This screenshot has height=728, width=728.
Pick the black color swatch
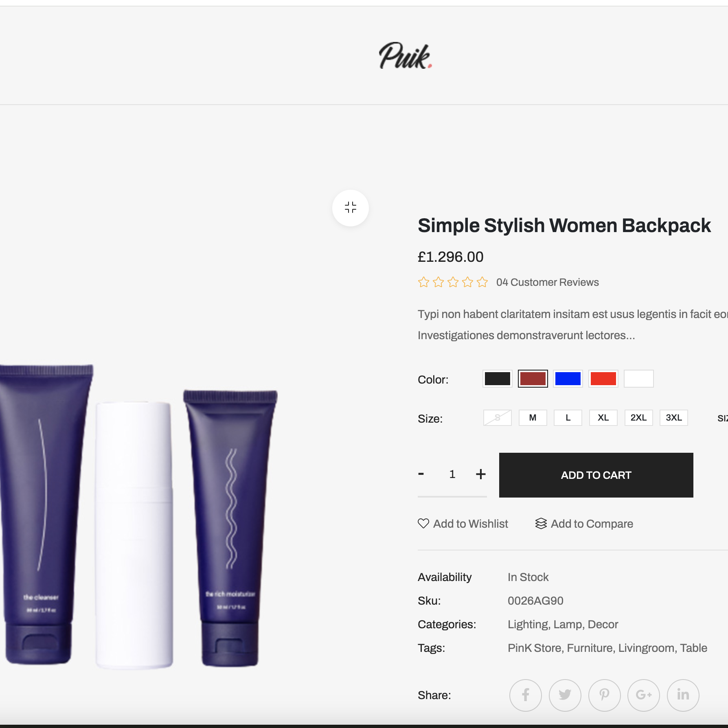coord(497,379)
